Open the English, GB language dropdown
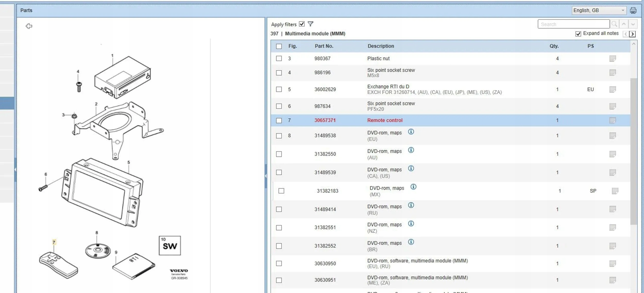 [x=599, y=11]
